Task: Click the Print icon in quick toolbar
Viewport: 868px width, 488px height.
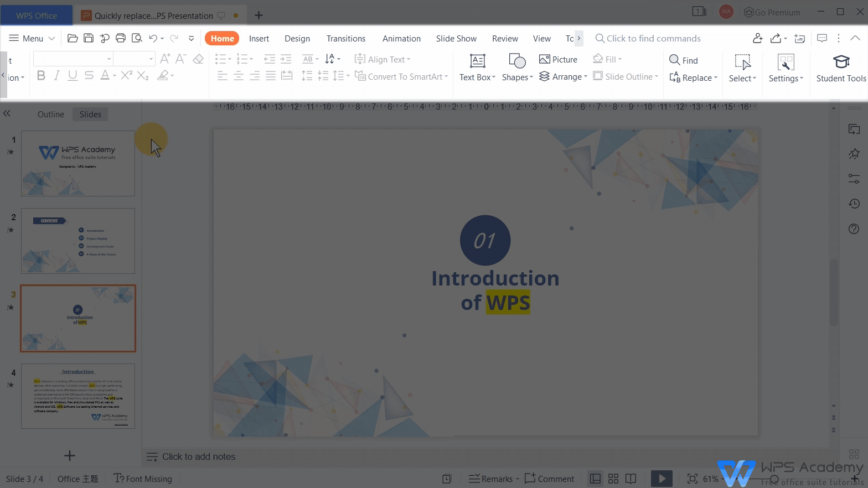Action: pos(121,38)
